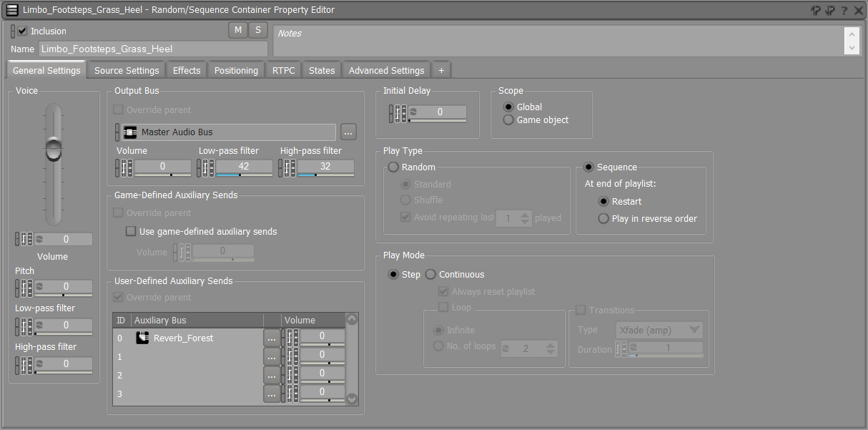
Task: Mute the container with the M button
Action: [x=237, y=30]
